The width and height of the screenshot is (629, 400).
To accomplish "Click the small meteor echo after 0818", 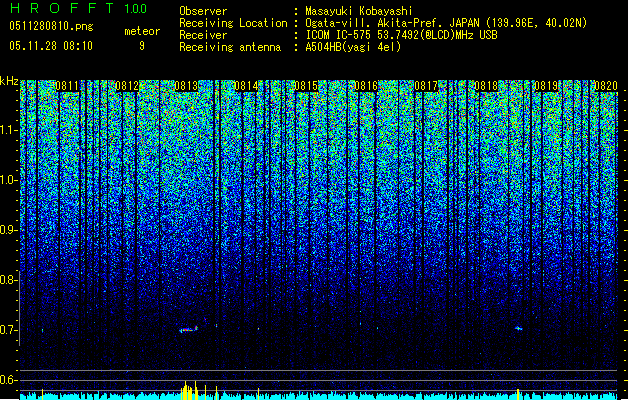I will click(518, 329).
